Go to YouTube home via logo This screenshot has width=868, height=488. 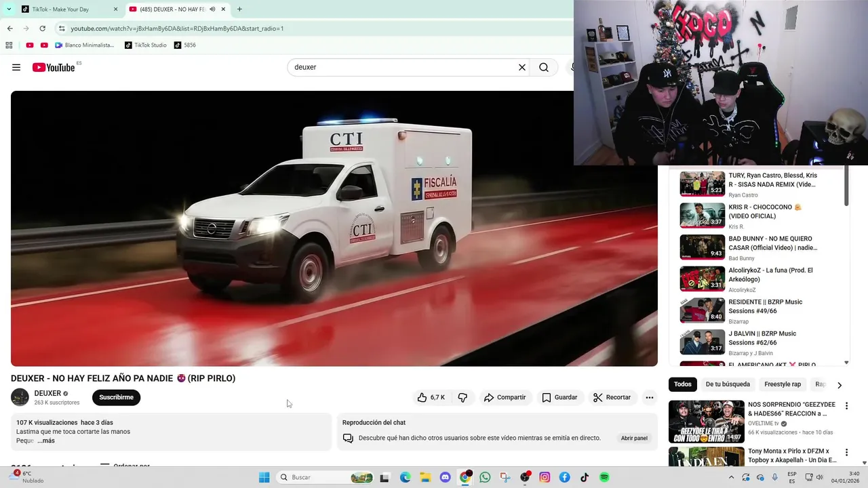pyautogui.click(x=53, y=67)
